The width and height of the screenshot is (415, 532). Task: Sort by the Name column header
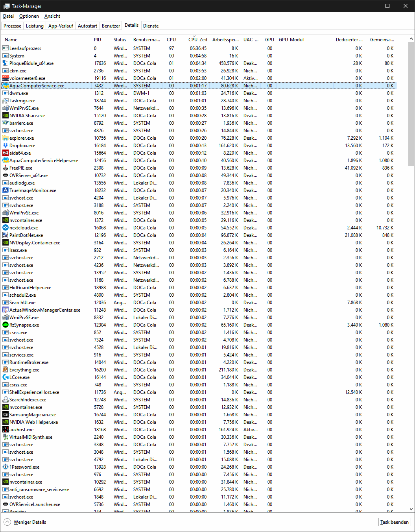pyautogui.click(x=46, y=39)
